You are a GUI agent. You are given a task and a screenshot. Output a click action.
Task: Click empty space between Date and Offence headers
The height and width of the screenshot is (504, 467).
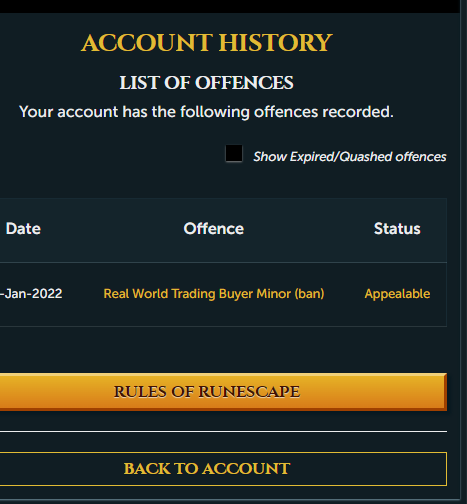click(112, 229)
